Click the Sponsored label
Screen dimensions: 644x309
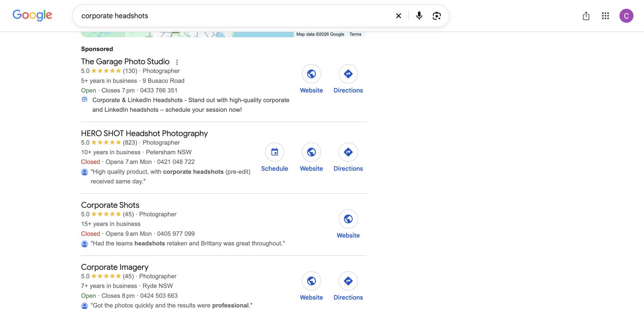pyautogui.click(x=97, y=49)
